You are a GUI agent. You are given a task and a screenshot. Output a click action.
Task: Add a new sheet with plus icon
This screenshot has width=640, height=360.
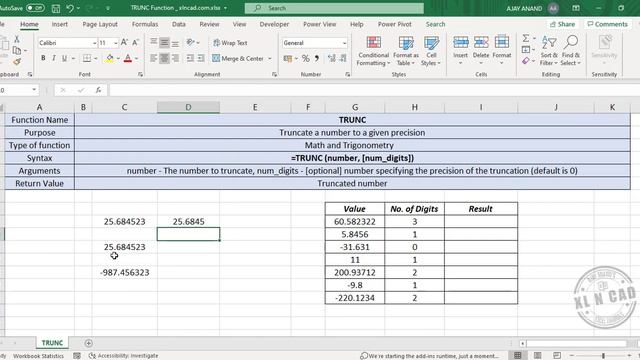89,343
